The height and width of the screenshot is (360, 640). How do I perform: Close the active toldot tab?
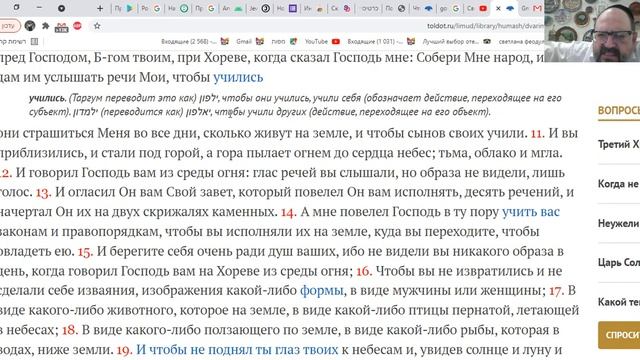tap(498, 8)
